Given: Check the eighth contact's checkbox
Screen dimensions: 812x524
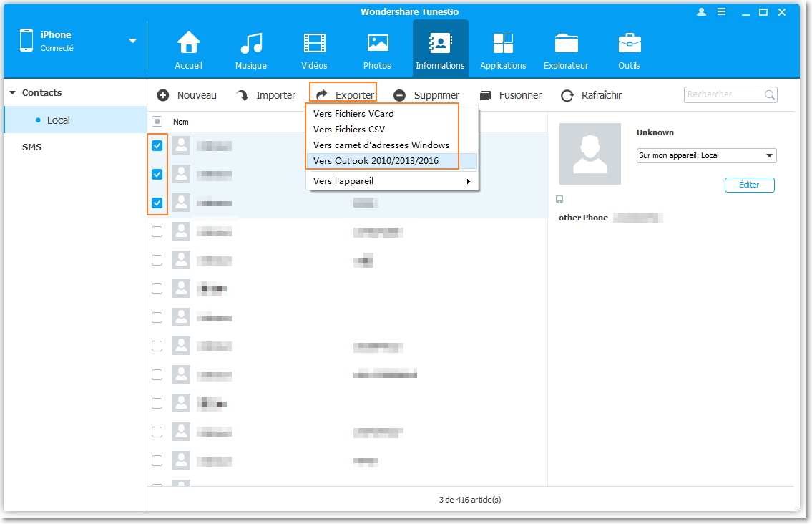Looking at the screenshot, I should coord(157,346).
